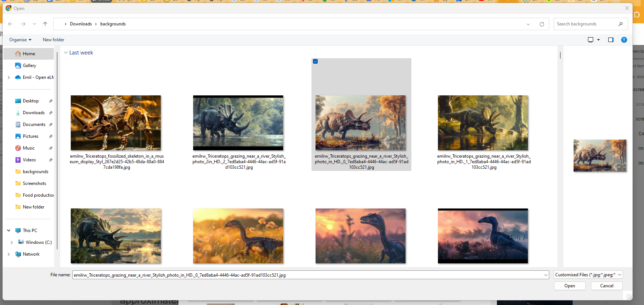Show the preview pane toggle icon
Screen dimensions: 644x305
(x=610, y=40)
